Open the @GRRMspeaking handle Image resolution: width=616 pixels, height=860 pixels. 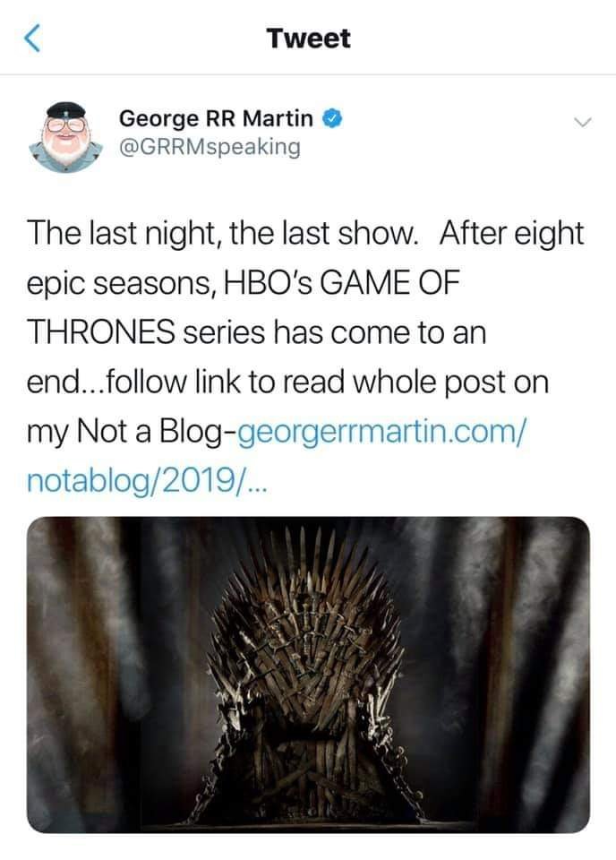pyautogui.click(x=210, y=147)
